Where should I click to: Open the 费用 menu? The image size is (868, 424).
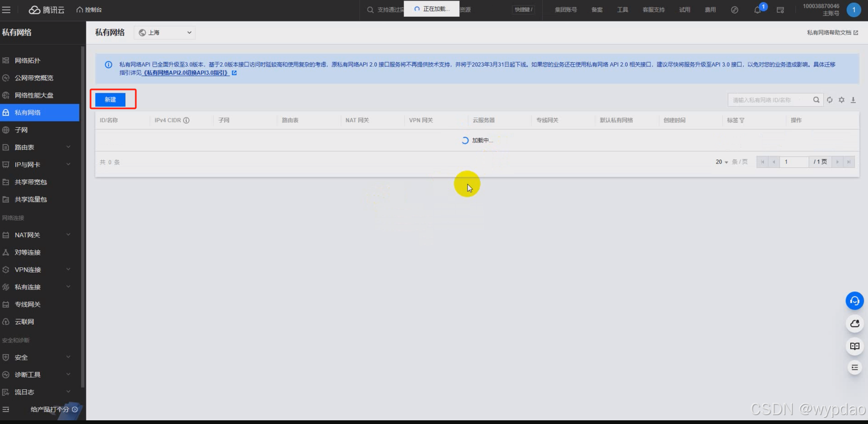(711, 9)
